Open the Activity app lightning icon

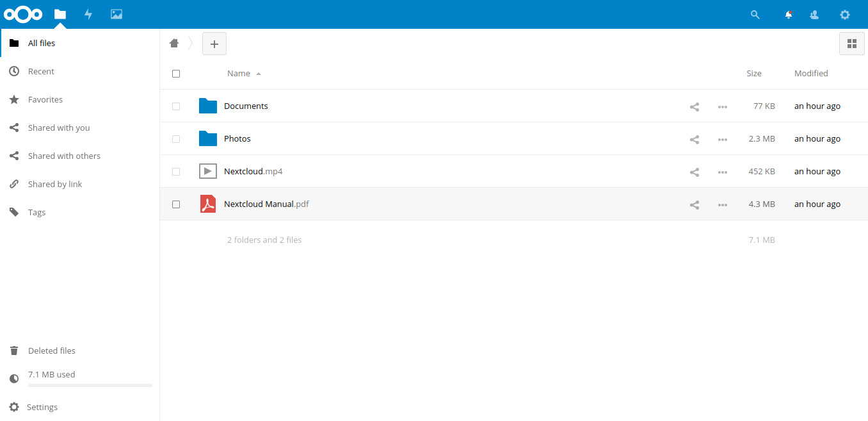[88, 14]
